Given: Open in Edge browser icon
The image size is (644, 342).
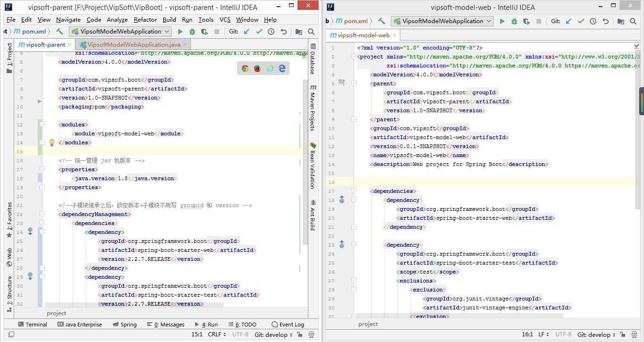Looking at the screenshot, I should click(282, 68).
